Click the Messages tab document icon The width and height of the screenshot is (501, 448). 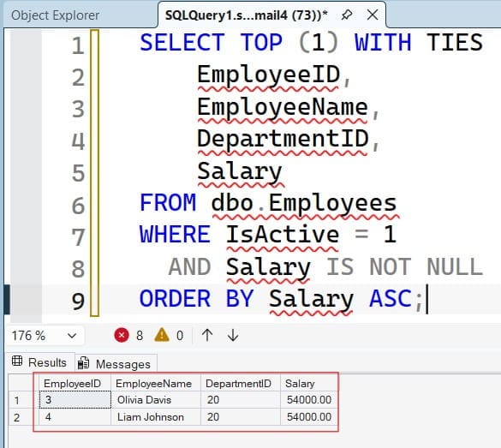pyautogui.click(x=84, y=363)
